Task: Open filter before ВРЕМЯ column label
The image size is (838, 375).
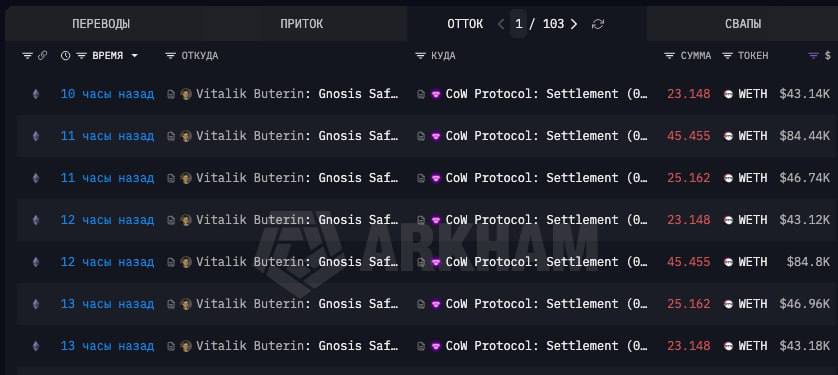Action: (81, 56)
